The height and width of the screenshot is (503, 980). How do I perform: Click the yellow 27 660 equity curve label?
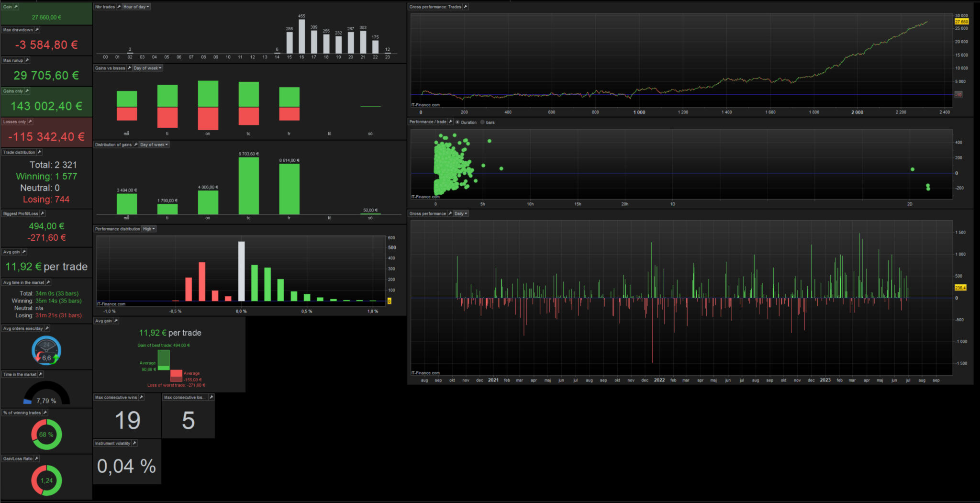[x=962, y=22]
